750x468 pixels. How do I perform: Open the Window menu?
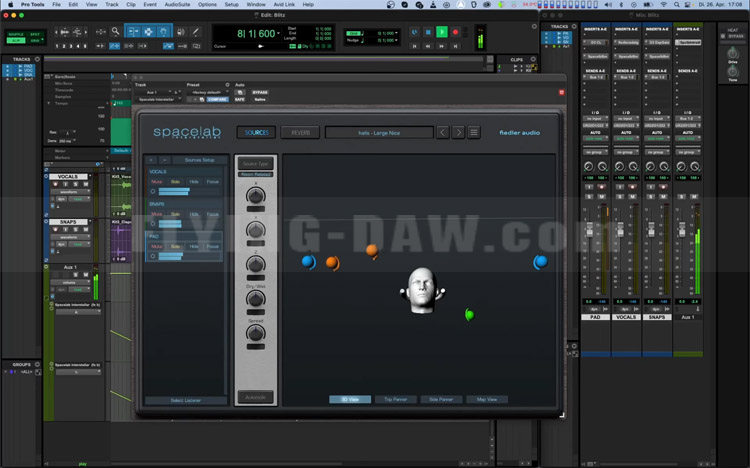pyautogui.click(x=256, y=4)
